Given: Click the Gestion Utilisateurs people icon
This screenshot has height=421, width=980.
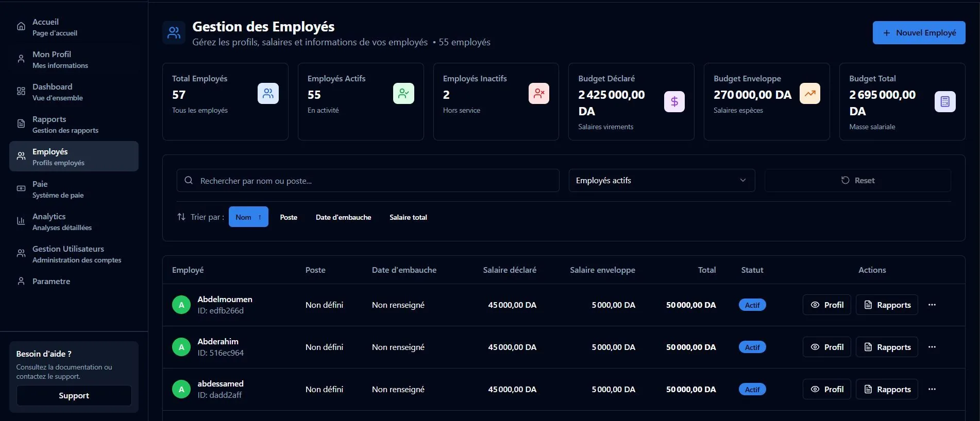Looking at the screenshot, I should pos(21,254).
